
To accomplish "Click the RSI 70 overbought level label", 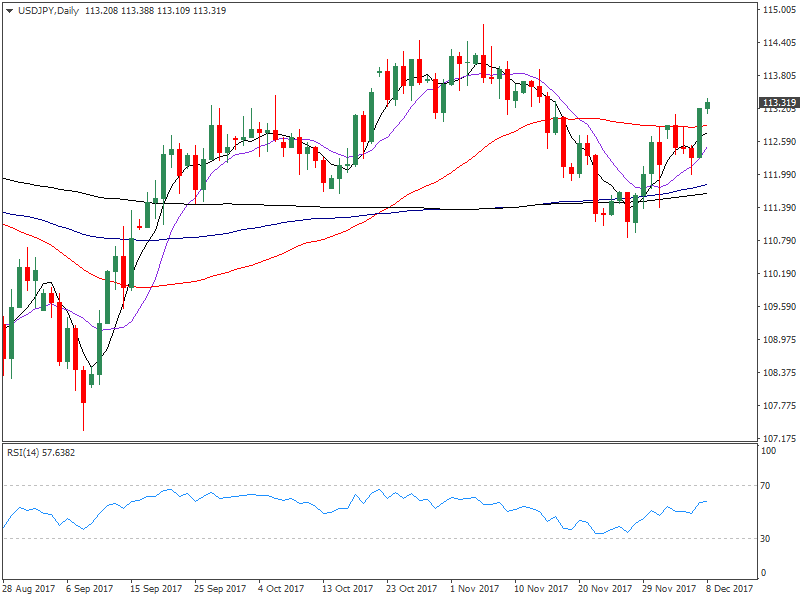I will coord(767,485).
